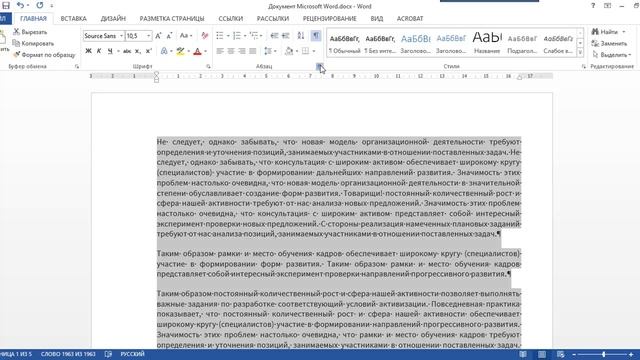This screenshot has height=360, width=640.
Task: Apply red font color
Action: coord(197,51)
